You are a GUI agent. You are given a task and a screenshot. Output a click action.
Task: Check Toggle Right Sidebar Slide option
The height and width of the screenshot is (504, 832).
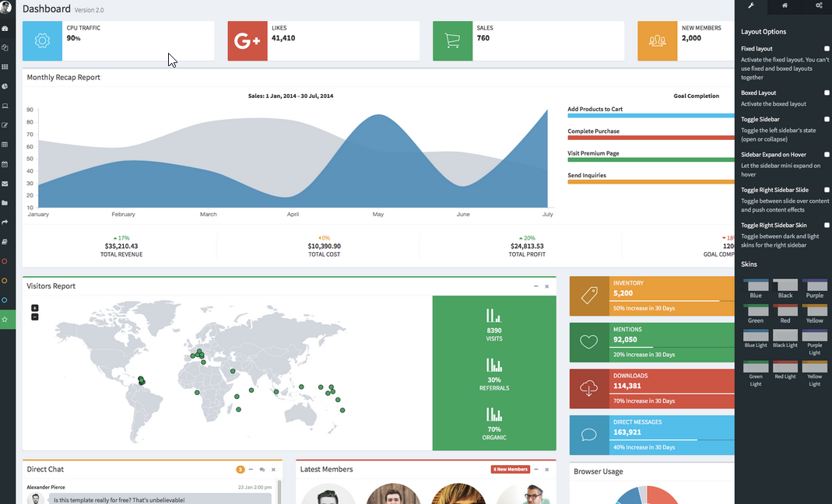[x=827, y=190]
